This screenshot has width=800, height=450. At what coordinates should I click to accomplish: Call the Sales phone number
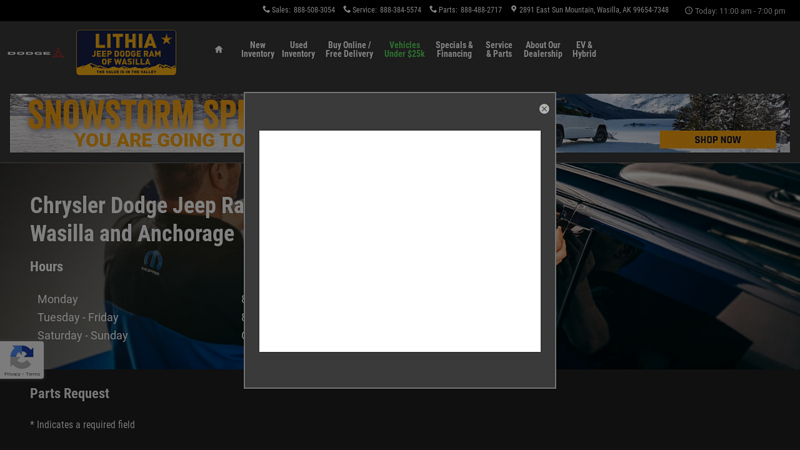point(313,10)
